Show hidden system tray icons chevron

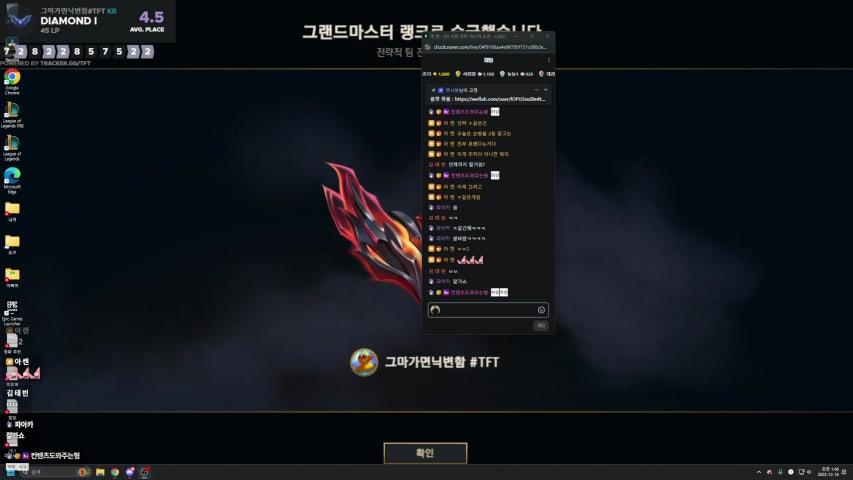pos(759,472)
